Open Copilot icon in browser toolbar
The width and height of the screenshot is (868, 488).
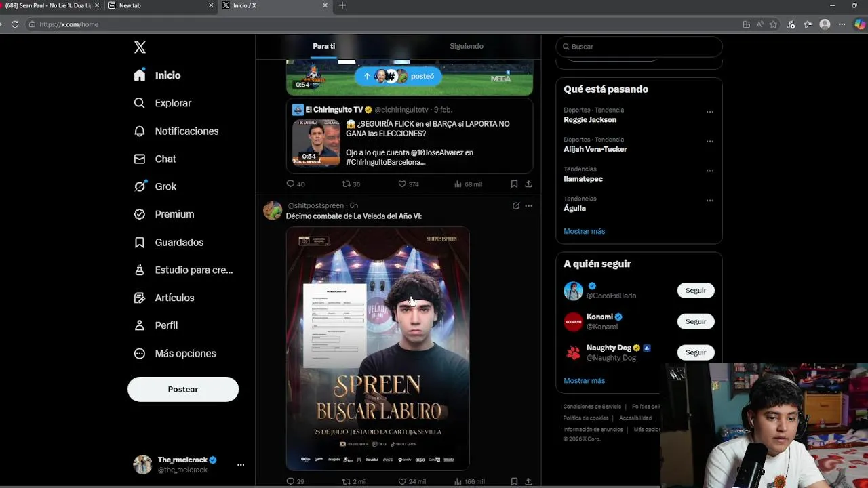pos(860,24)
